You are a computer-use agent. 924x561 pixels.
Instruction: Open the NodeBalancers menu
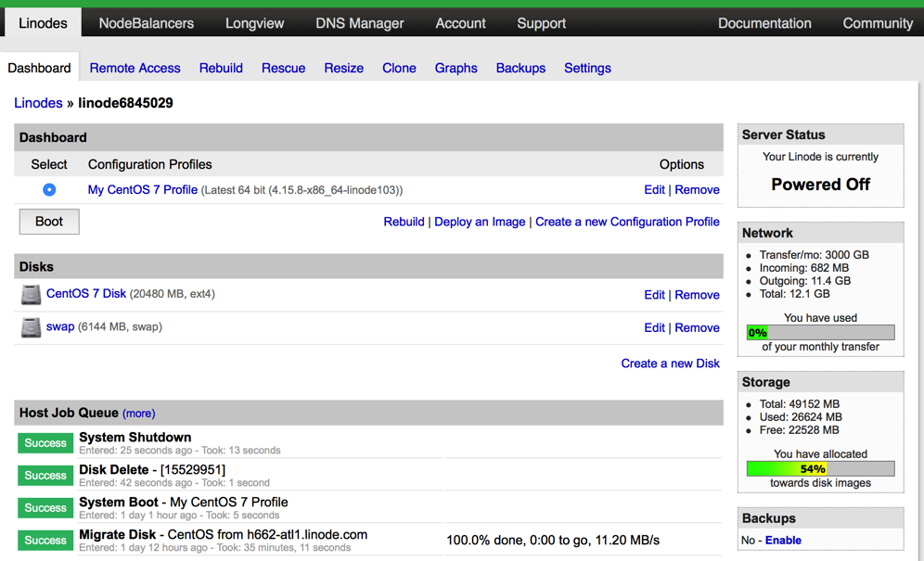coord(147,23)
